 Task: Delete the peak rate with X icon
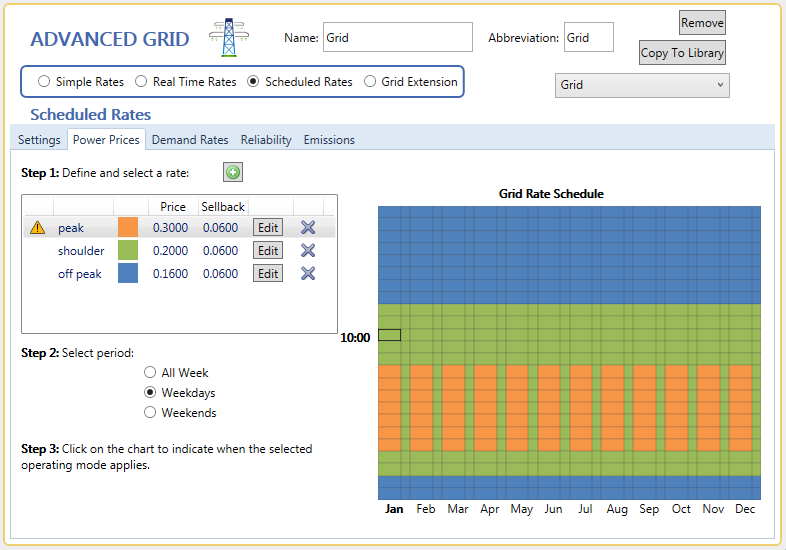308,227
